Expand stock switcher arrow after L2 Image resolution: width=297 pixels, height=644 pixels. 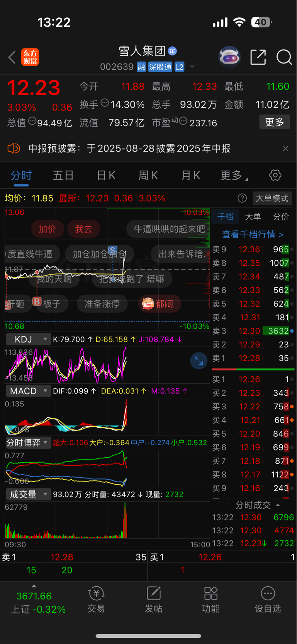point(192,67)
